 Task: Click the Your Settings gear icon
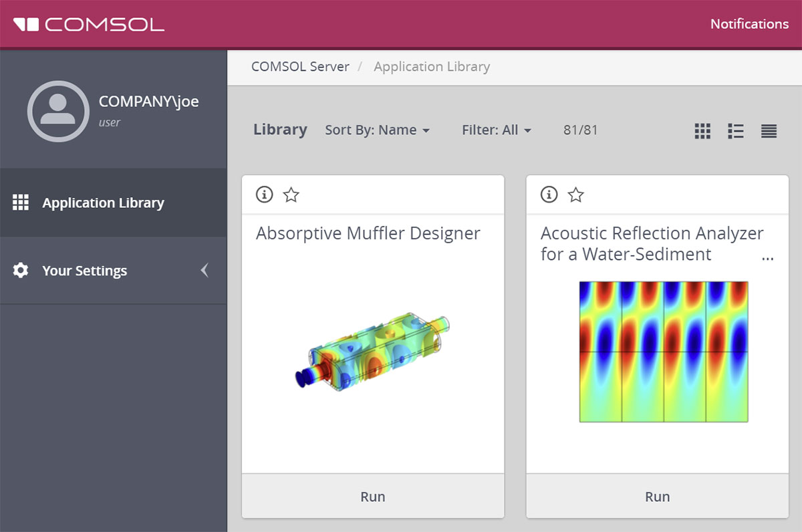coord(21,271)
